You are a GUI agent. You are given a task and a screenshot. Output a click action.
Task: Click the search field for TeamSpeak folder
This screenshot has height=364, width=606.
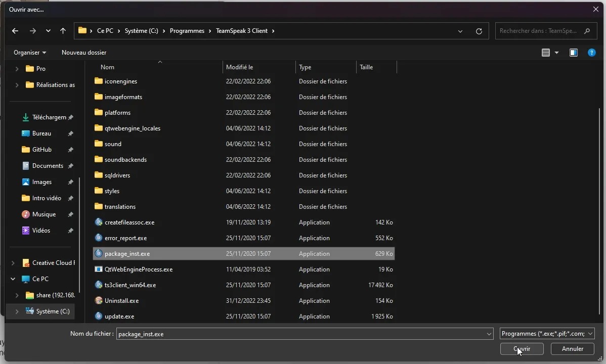[x=539, y=31]
